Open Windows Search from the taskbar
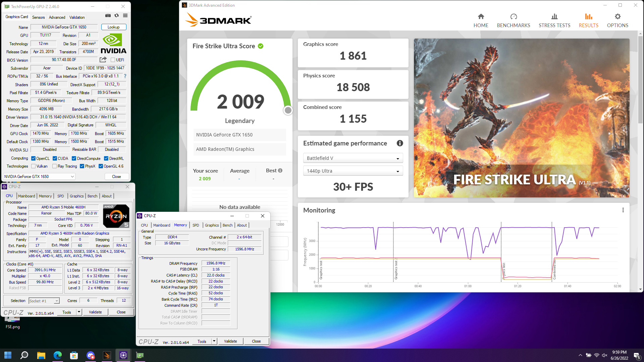 tap(24, 355)
